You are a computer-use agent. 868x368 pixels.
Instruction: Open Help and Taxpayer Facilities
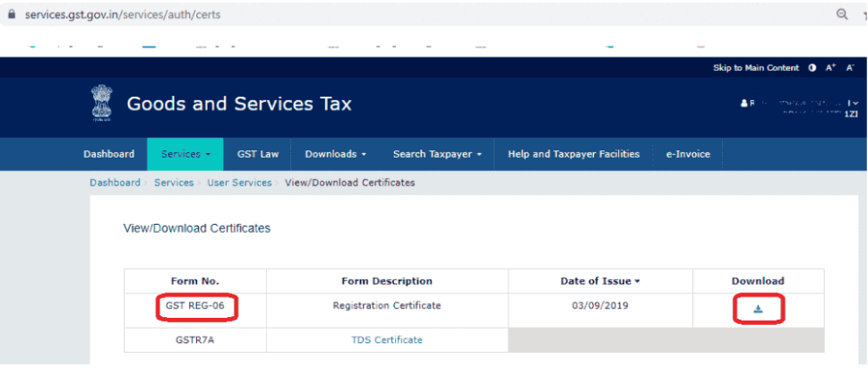[573, 154]
